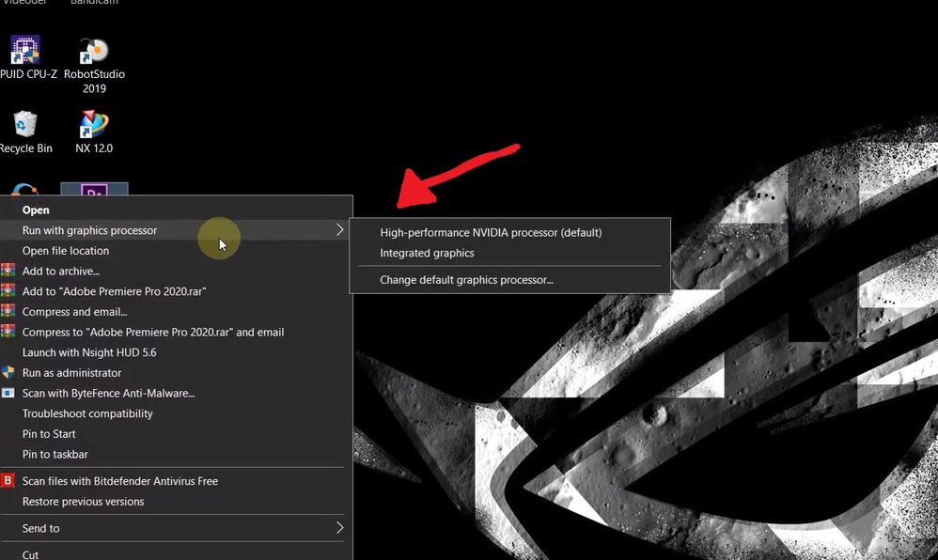
Task: Click the shield icon for Run as administrator
Action: pyautogui.click(x=8, y=373)
